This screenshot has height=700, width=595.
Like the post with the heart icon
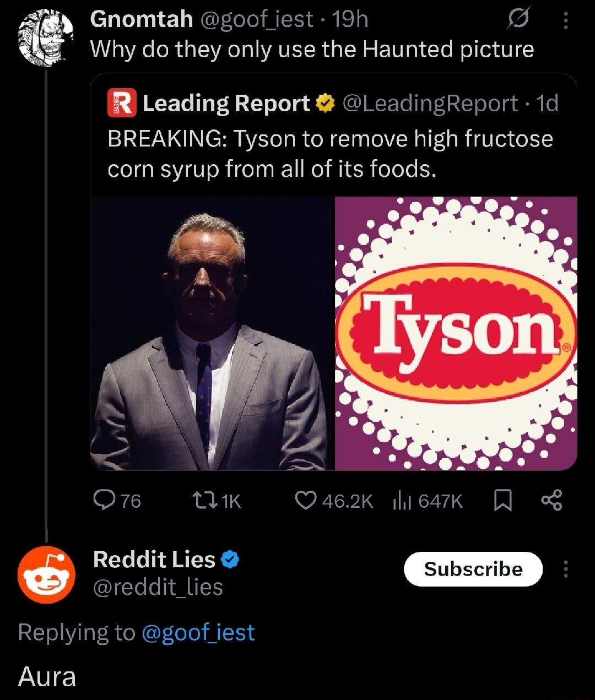tap(306, 500)
